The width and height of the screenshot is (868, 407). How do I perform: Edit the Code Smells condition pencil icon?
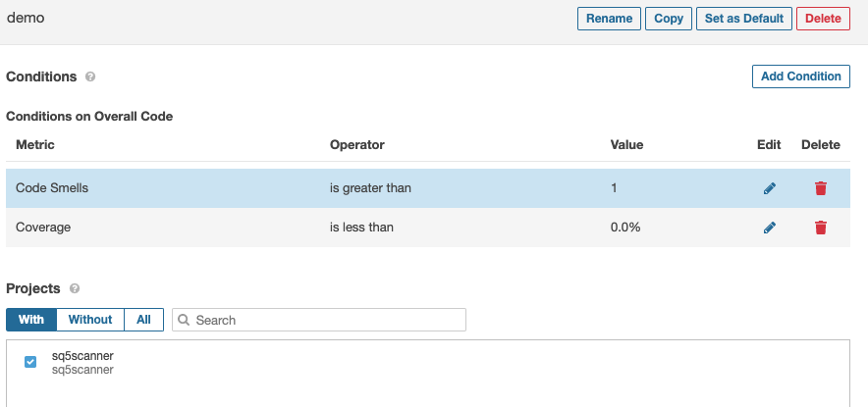769,188
